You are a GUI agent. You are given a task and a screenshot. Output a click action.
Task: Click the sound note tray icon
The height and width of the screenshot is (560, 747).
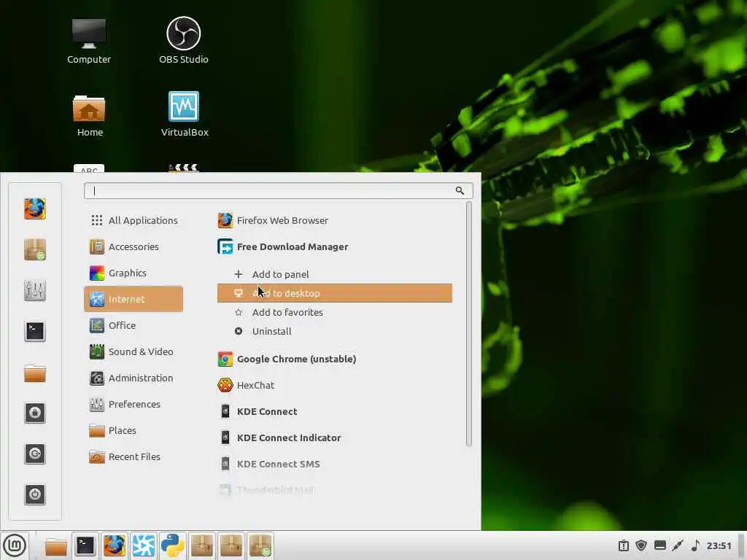click(695, 545)
